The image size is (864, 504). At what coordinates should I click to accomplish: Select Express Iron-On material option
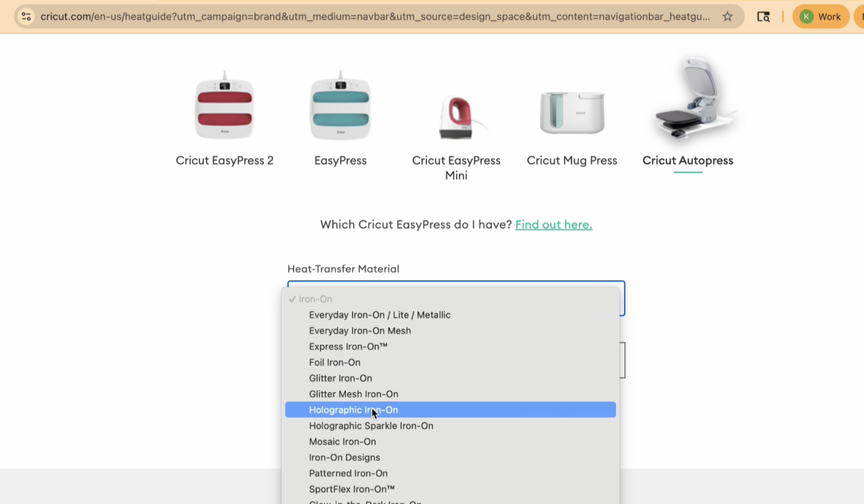pyautogui.click(x=348, y=347)
